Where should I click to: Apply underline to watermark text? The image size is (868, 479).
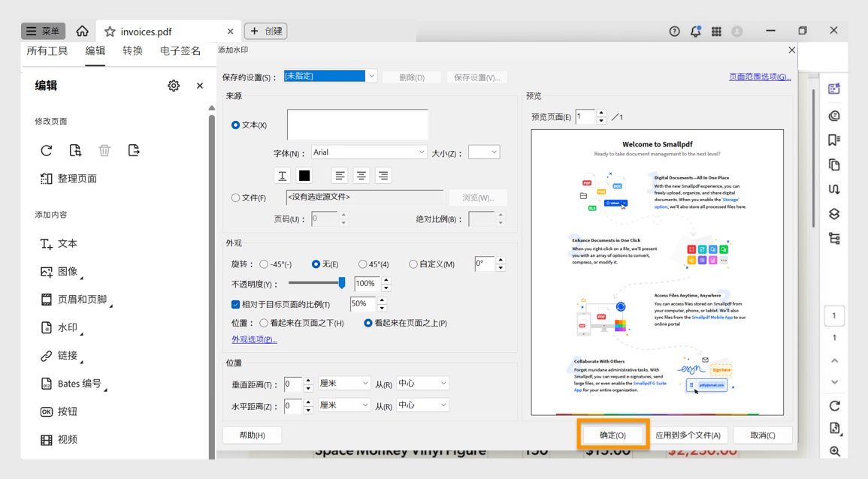[x=282, y=175]
